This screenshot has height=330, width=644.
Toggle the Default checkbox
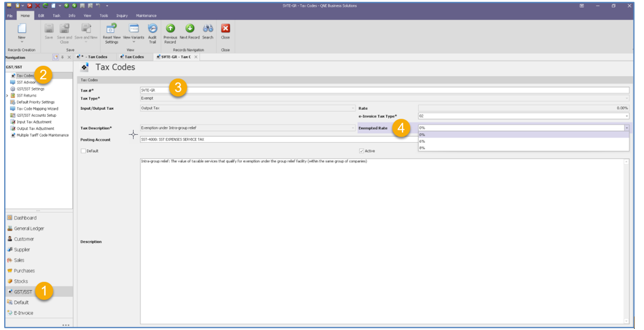pos(83,151)
